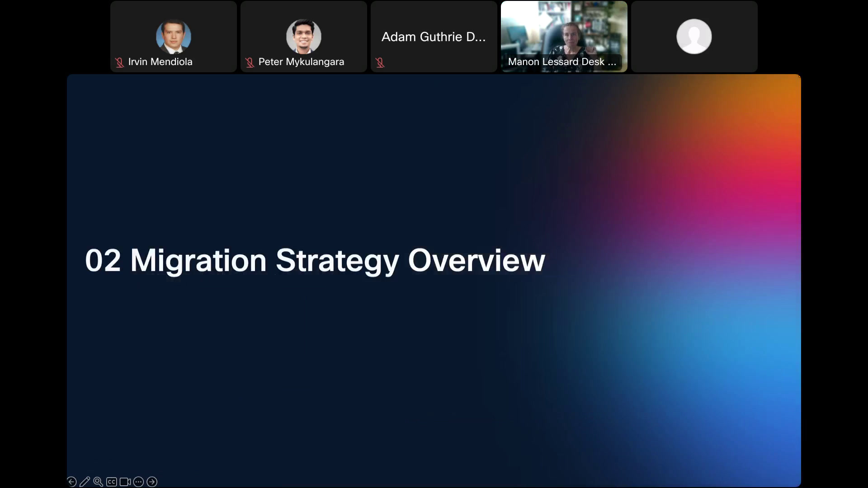Go to previous slide with back arrow
This screenshot has height=488, width=868.
point(71,482)
